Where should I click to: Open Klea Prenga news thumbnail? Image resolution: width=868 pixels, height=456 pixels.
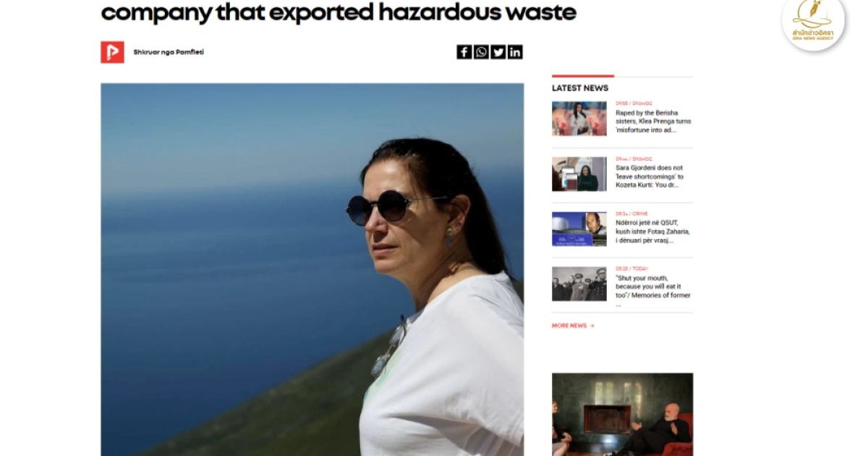click(579, 119)
